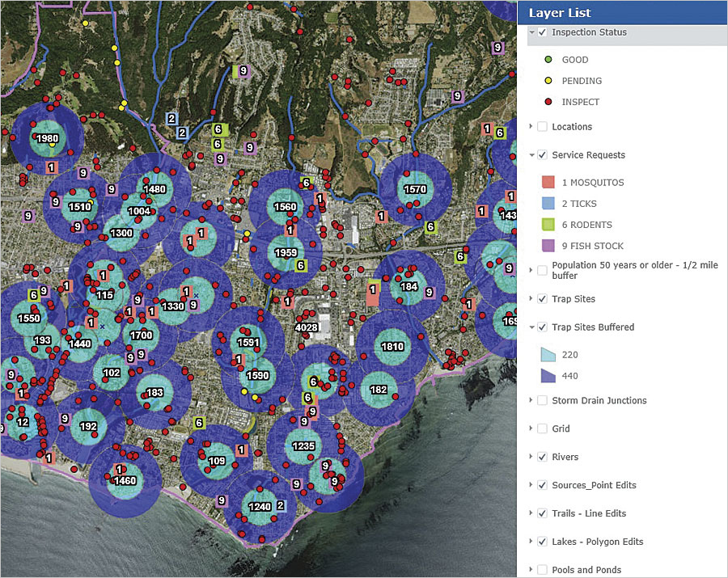Select trap site 1240 on the map

[x=260, y=507]
